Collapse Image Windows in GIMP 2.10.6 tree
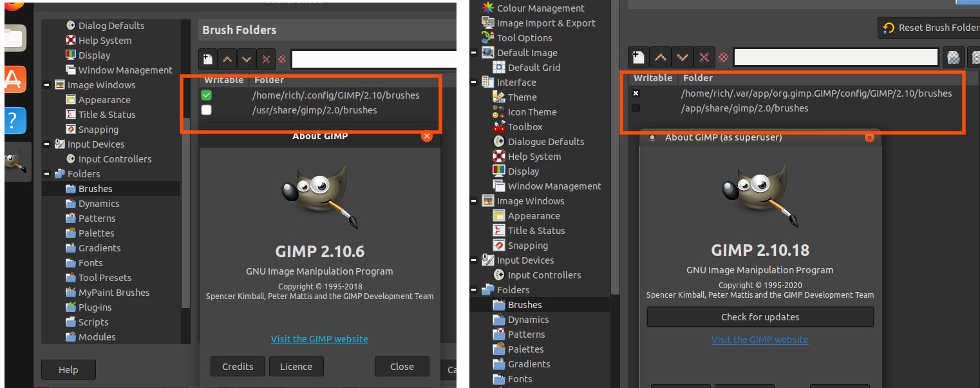This screenshot has height=388, width=980. [x=46, y=85]
